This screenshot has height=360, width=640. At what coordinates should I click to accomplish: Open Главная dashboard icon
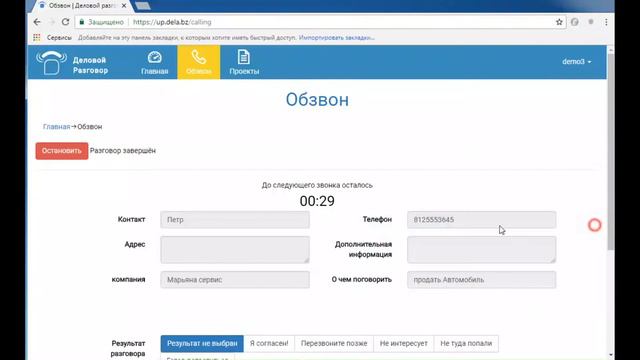click(155, 62)
